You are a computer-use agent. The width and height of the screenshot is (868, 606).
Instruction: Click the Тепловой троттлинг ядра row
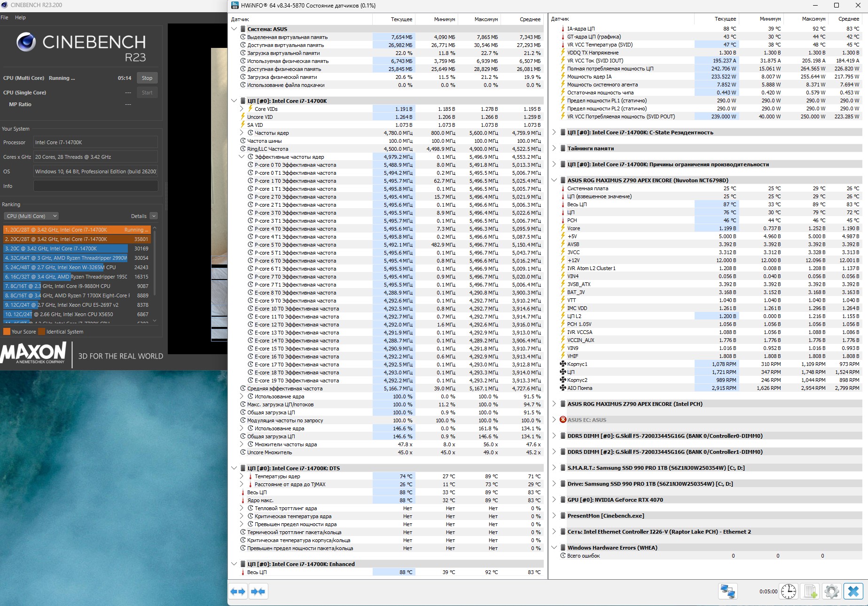[387, 508]
